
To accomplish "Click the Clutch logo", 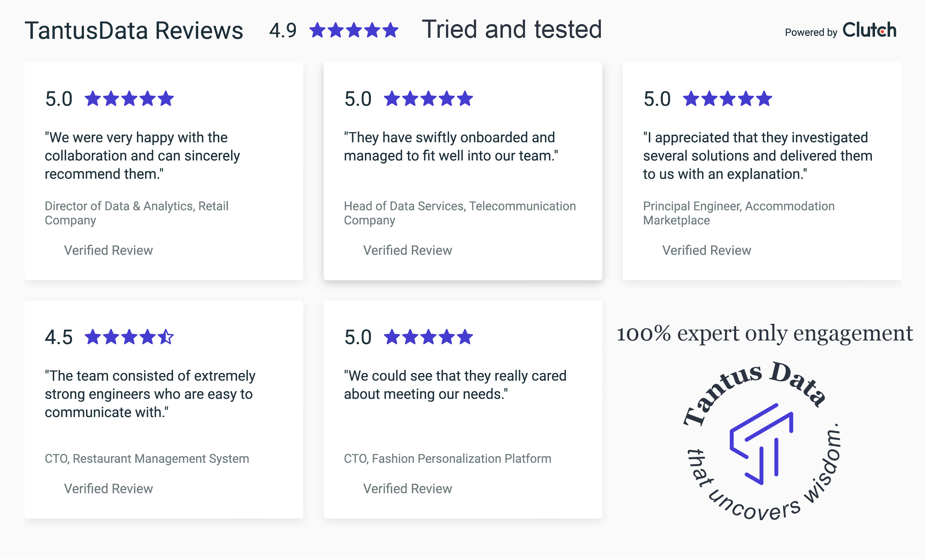I will click(x=869, y=30).
